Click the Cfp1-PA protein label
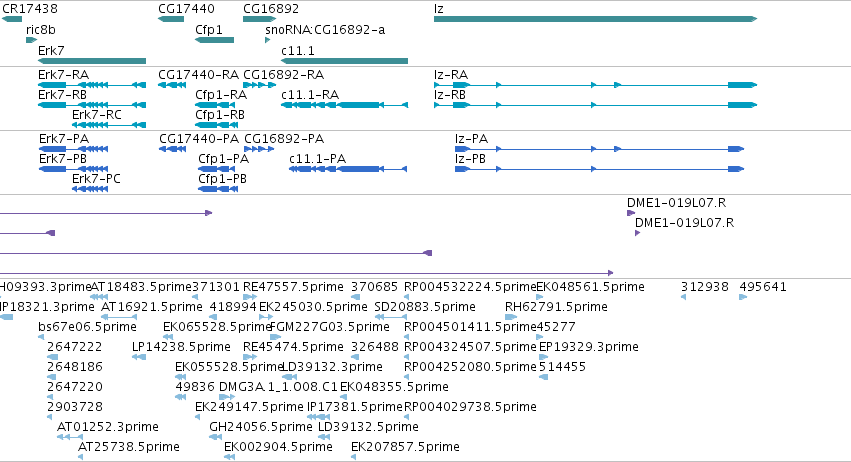The height and width of the screenshot is (462, 851). coord(224,159)
